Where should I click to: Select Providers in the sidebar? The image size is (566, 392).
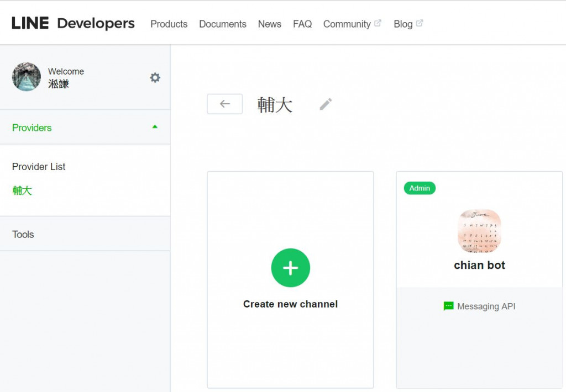[32, 128]
